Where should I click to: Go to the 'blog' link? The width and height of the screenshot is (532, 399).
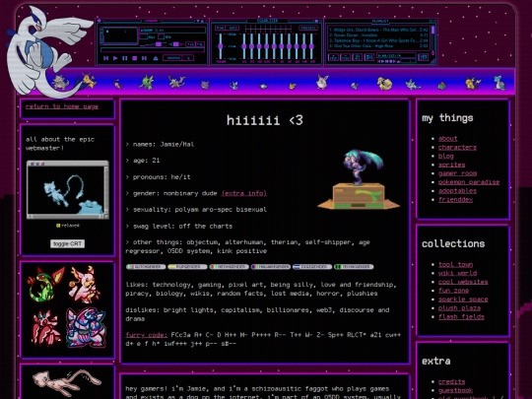(x=446, y=156)
